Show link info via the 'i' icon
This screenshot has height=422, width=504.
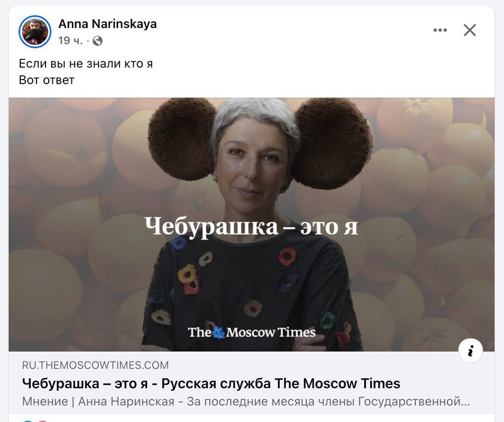[470, 351]
